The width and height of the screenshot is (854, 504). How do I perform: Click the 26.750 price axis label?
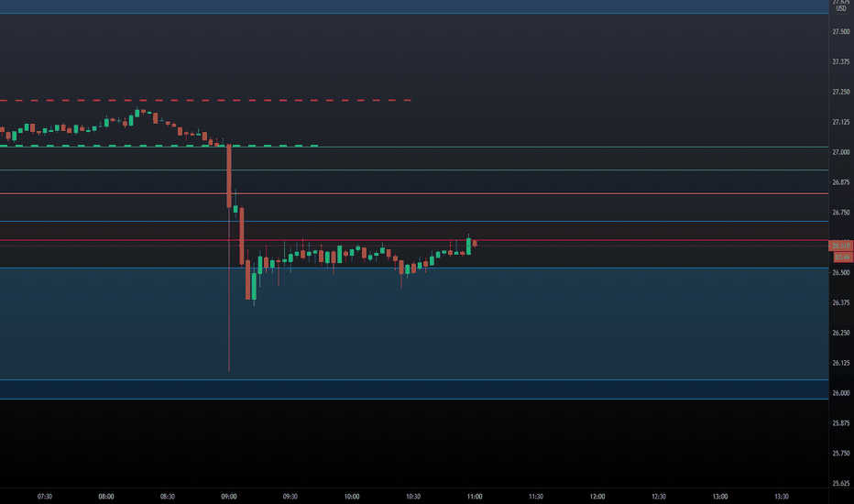click(x=841, y=213)
